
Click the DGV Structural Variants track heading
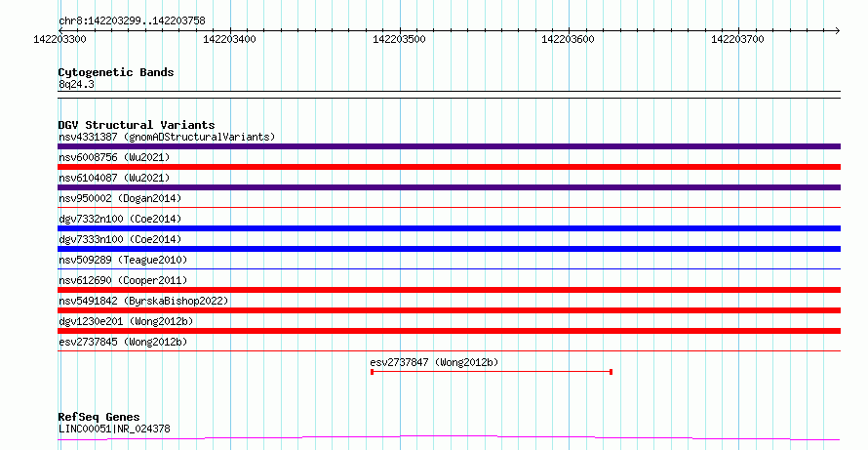[x=137, y=125]
